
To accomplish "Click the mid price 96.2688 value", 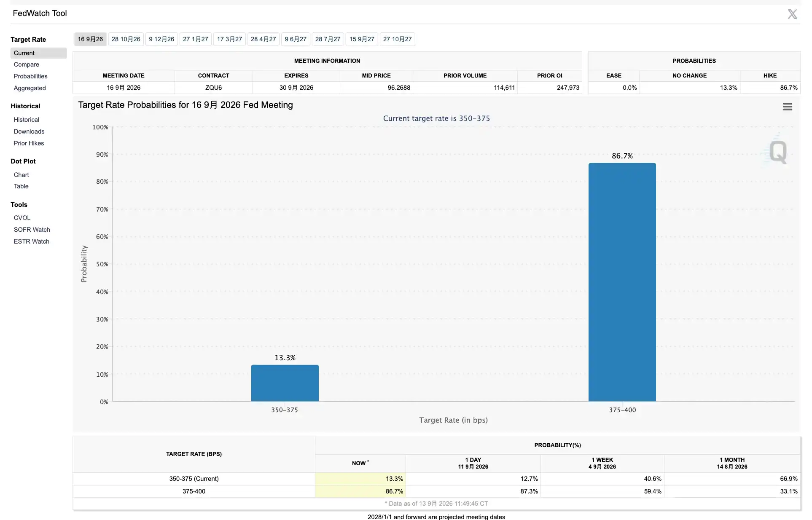I will point(399,88).
